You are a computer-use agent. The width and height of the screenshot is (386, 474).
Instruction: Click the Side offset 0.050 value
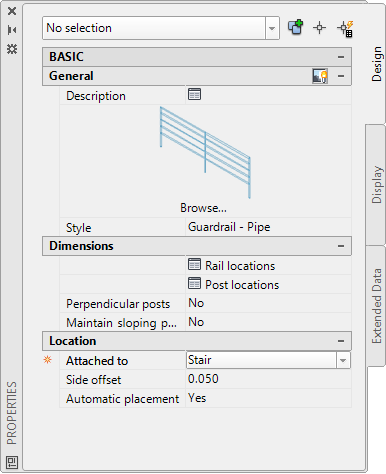[268, 379]
